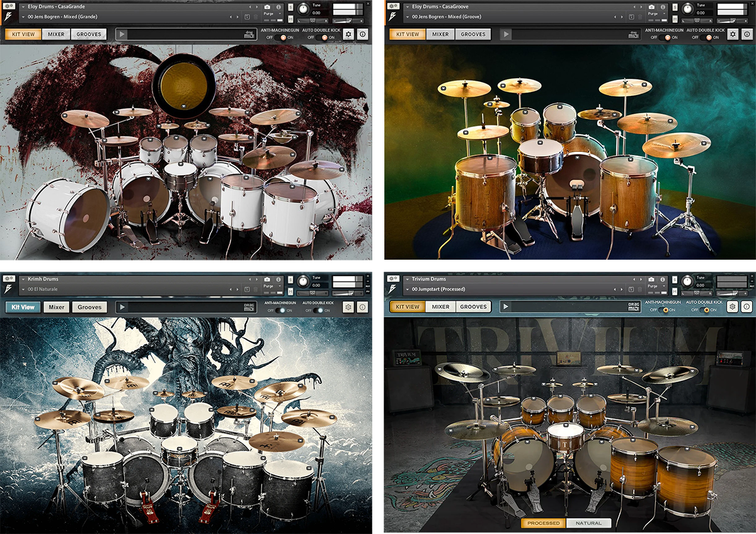Open the help info icon in Trivium Drums toolbar

tap(747, 307)
